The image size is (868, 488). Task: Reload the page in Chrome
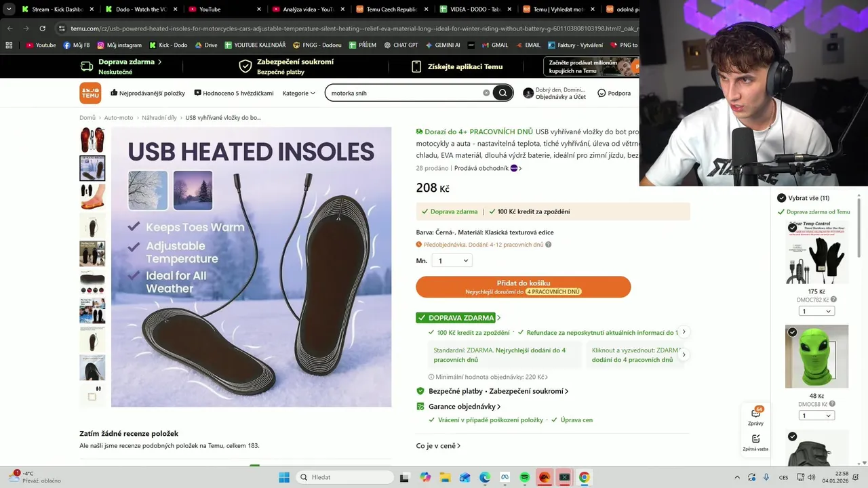click(x=42, y=28)
